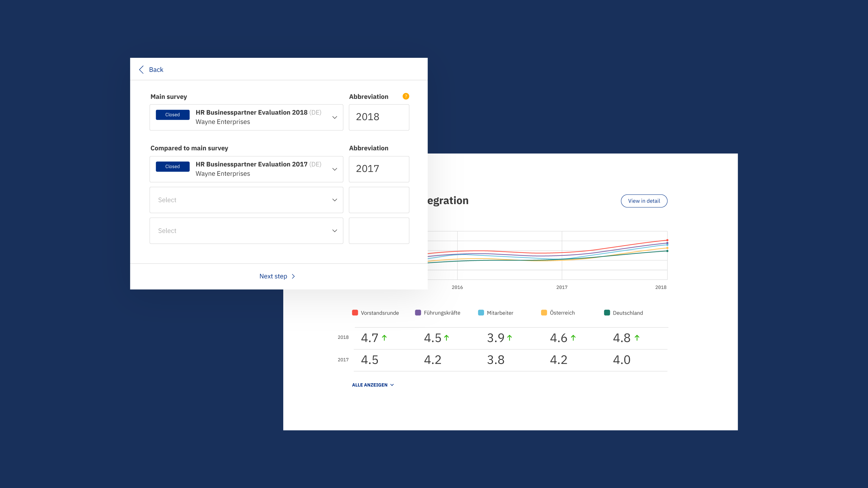The height and width of the screenshot is (488, 868).
Task: Click green up arrow next to 3.9
Action: click(x=510, y=338)
